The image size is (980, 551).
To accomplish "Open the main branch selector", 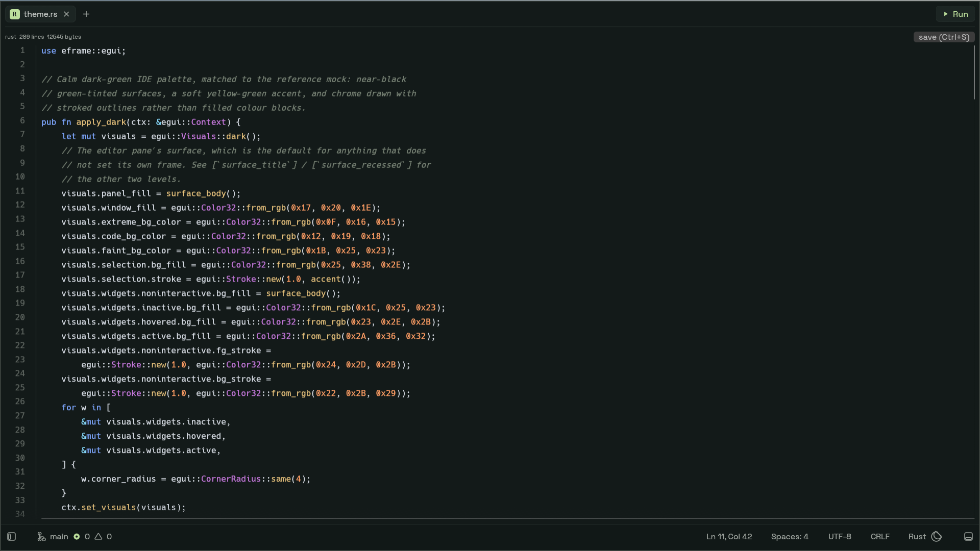I will coord(53,536).
